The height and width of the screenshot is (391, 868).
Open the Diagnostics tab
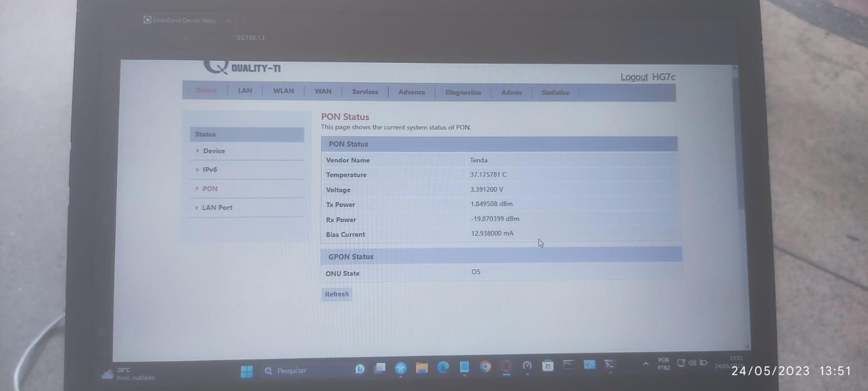tap(463, 92)
